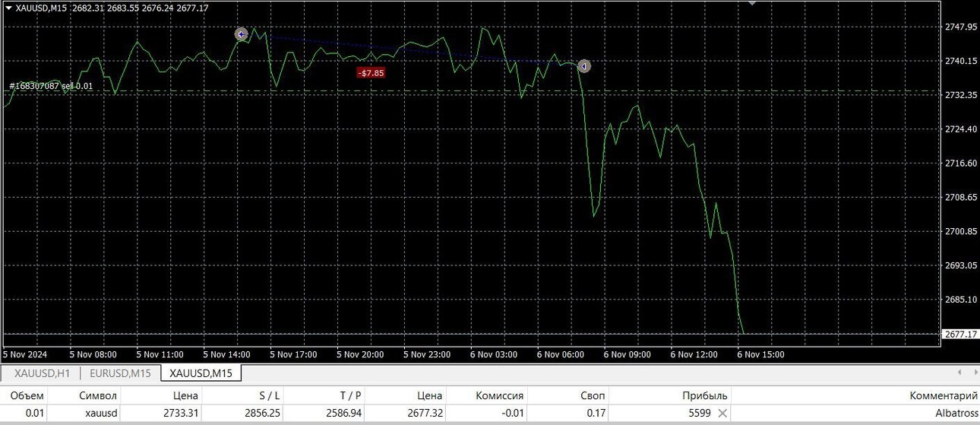Viewport: 980px width, 425px height.
Task: Click the 5 Nov 23:00 time axis label
Action: point(427,354)
